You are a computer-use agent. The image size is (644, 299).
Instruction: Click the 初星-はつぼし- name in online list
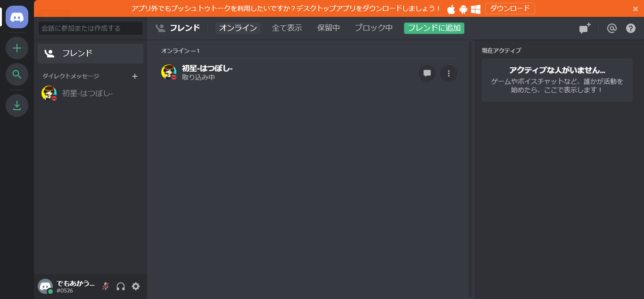pos(207,69)
